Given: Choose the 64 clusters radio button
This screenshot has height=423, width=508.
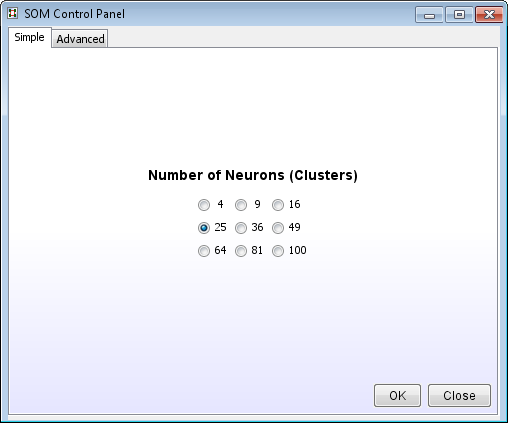Looking at the screenshot, I should click(x=204, y=251).
